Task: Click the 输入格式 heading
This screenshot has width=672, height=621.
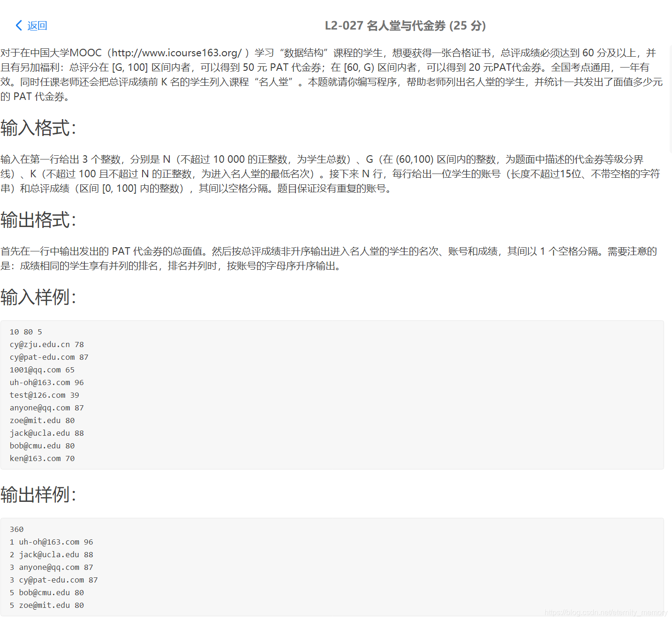Action: click(x=38, y=128)
